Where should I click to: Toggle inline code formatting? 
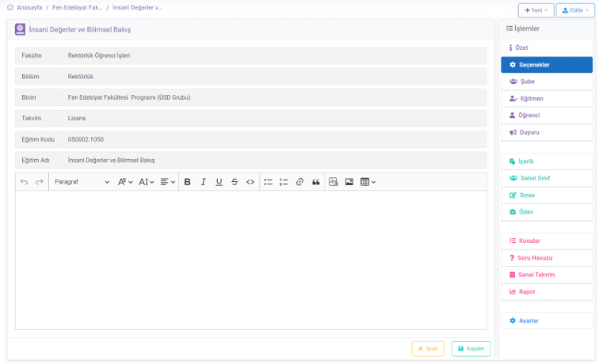point(250,182)
